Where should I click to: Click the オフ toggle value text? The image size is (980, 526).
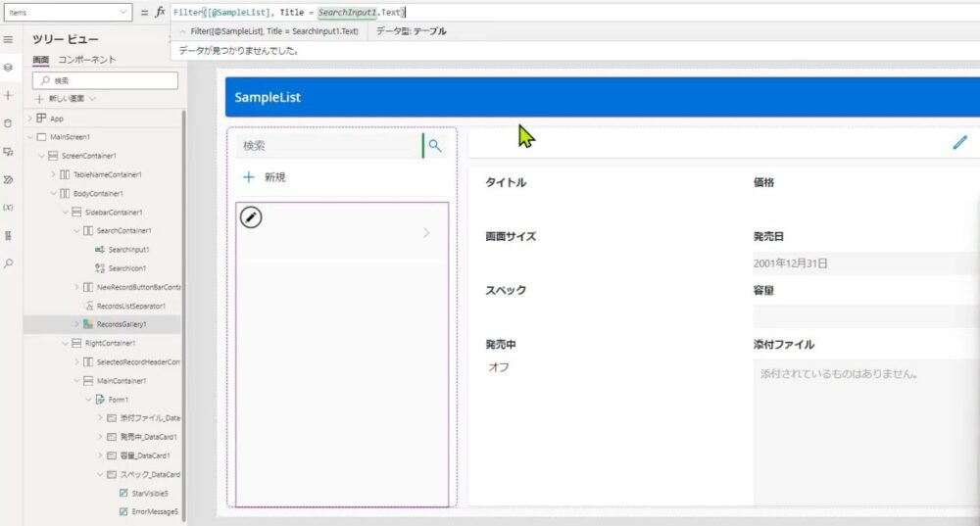coord(498,367)
